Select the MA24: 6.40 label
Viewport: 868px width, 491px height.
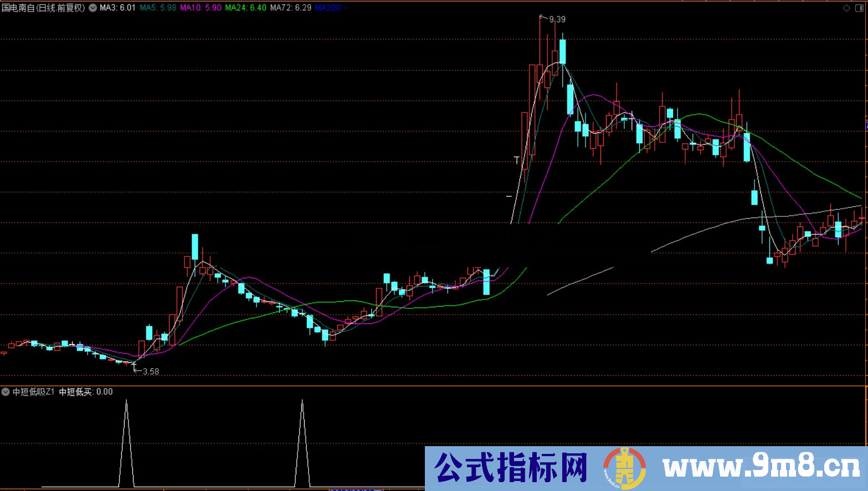tap(245, 8)
